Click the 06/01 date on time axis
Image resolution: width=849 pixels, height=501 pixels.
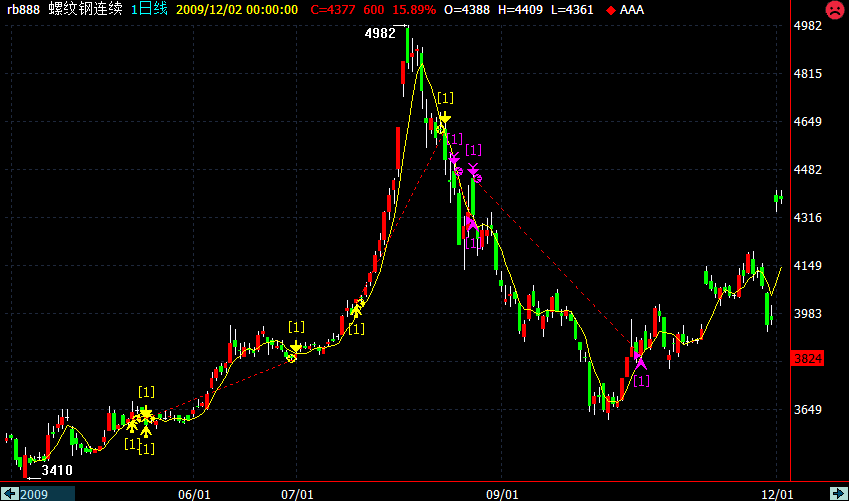(193, 494)
